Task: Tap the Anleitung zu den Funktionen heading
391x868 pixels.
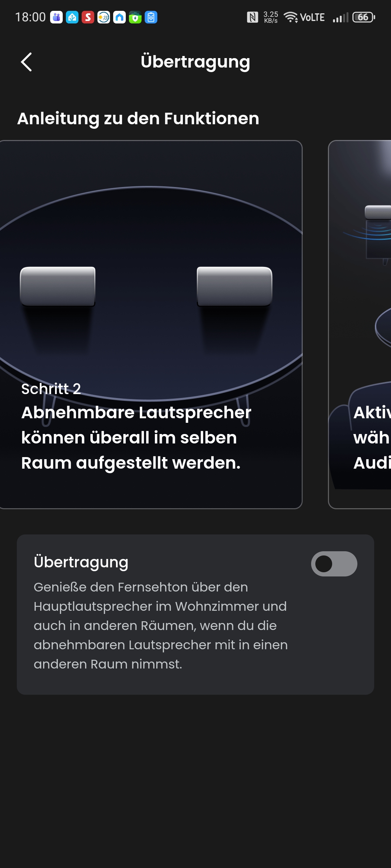Action: click(x=138, y=119)
